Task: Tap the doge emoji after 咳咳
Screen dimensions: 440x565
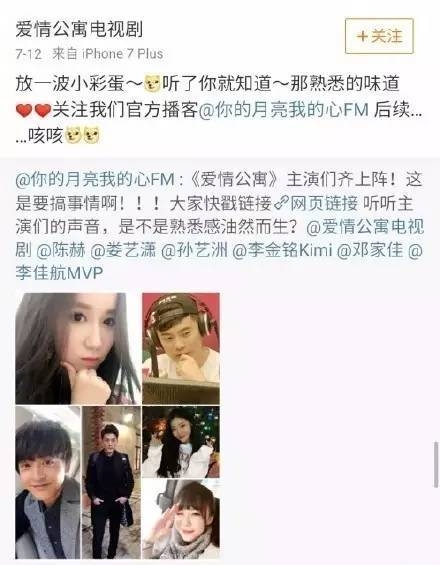Action: pos(73,135)
